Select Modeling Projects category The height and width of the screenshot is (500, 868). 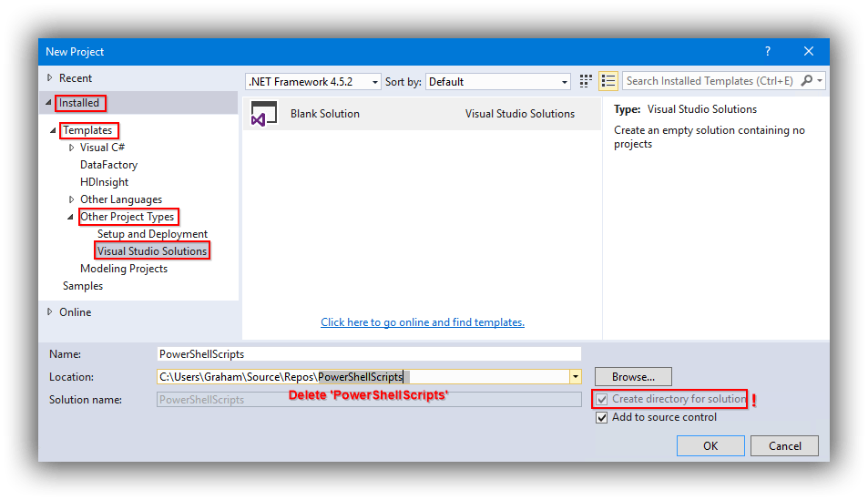pos(124,269)
